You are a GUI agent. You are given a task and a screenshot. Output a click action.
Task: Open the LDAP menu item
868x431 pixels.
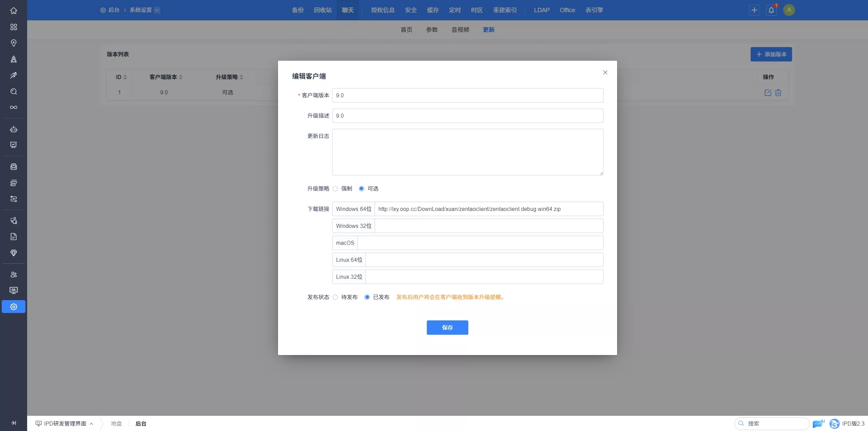click(x=541, y=10)
